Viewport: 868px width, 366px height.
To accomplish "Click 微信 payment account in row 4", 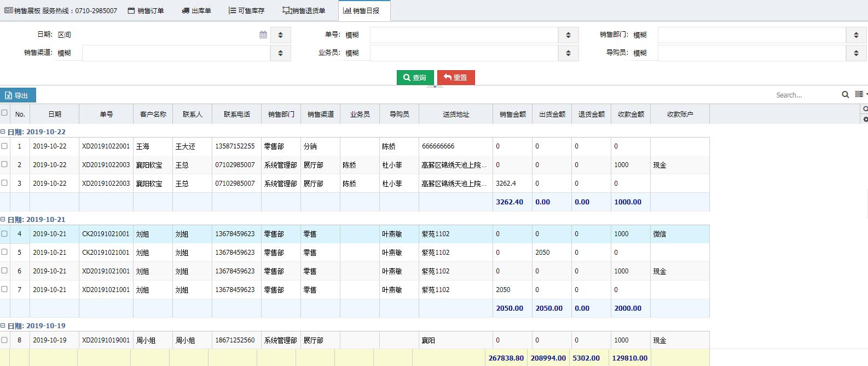I will coord(659,234).
